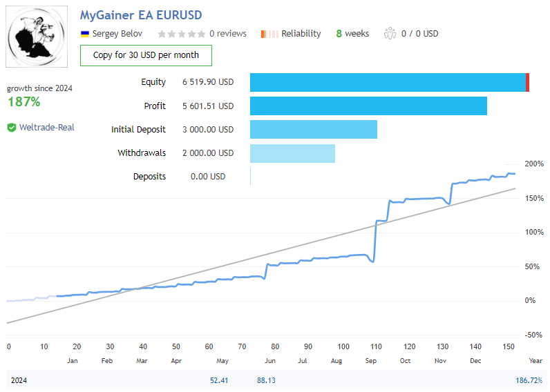Click the Dec month label on chart axis
Screen dimensions: 550x392
[475, 361]
